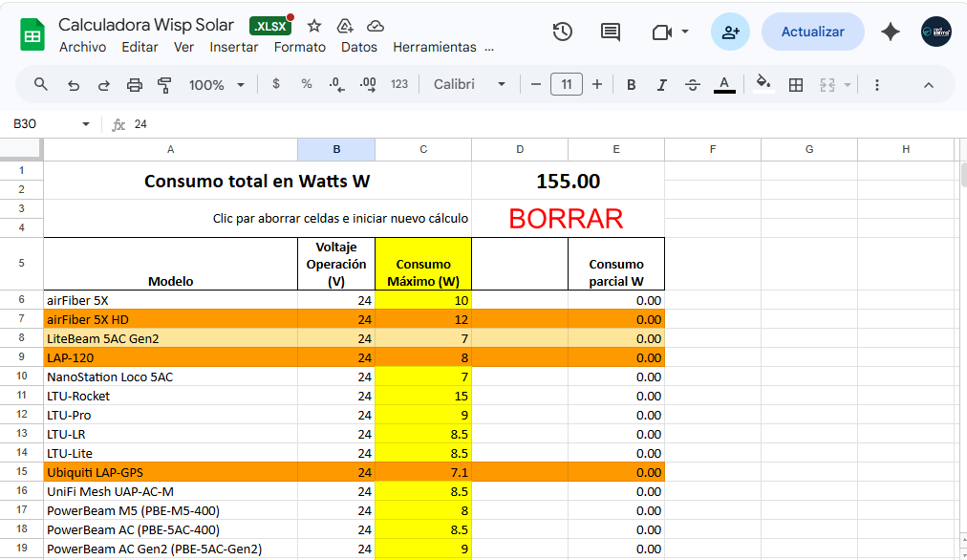Expand the name box dropdown arrow
The height and width of the screenshot is (560, 967).
click(x=86, y=124)
